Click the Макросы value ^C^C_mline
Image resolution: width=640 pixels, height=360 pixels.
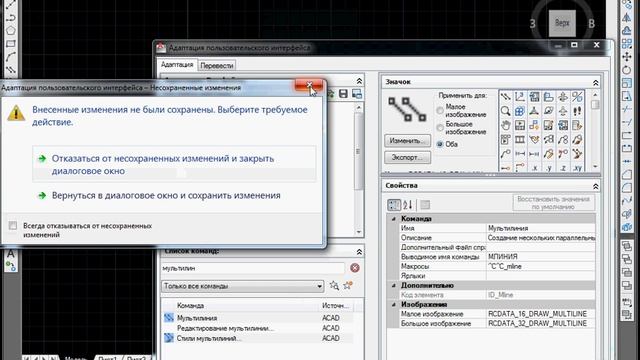(x=541, y=266)
